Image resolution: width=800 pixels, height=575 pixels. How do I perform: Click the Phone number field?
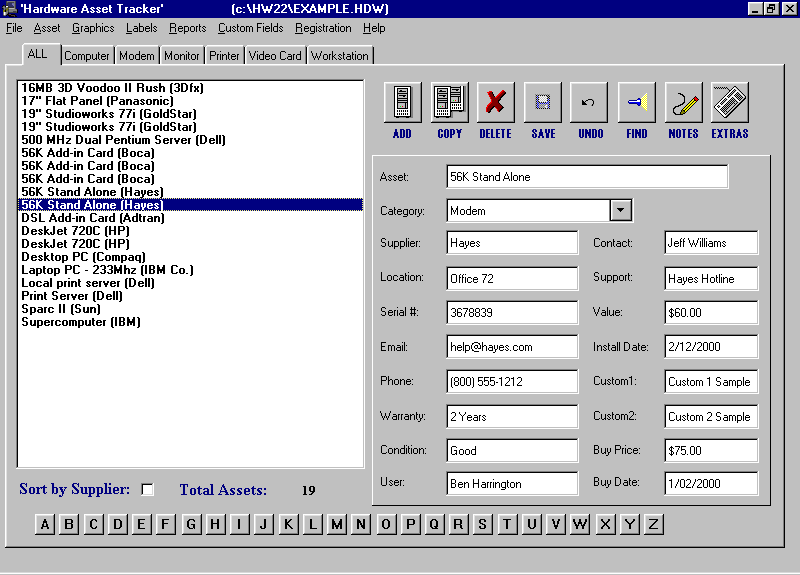point(512,382)
